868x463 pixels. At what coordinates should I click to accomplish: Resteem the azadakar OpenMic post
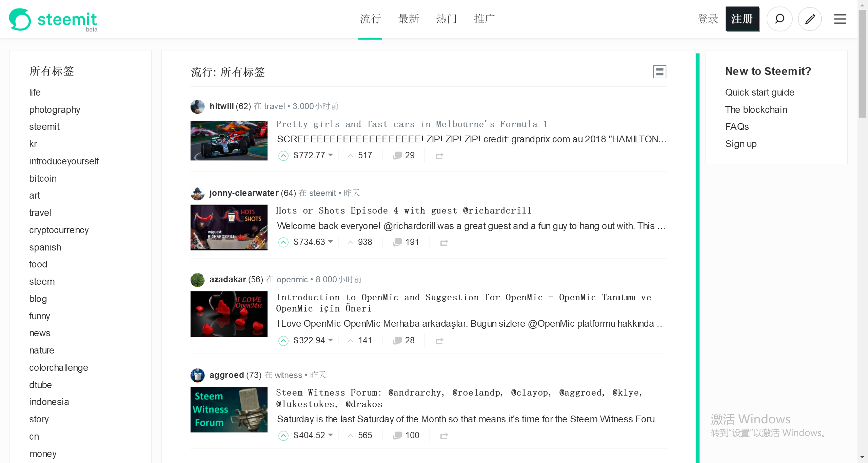tap(439, 341)
